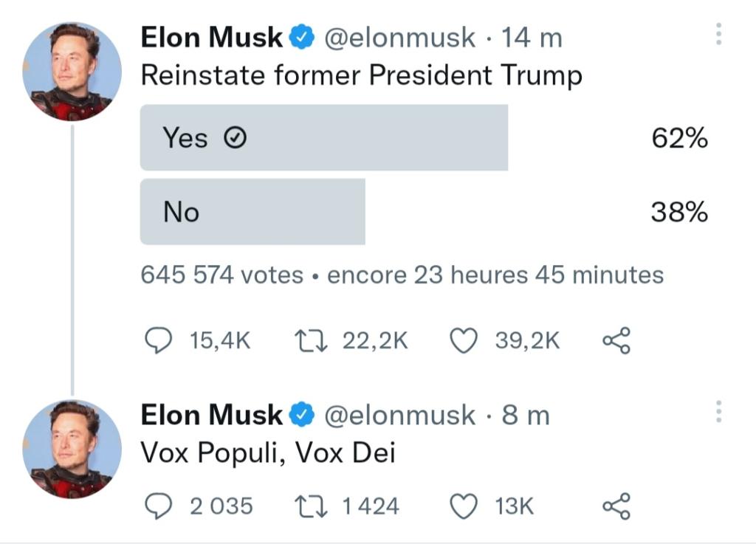Select the No poll option
Screen dimensions: 756x544
[x=252, y=212]
